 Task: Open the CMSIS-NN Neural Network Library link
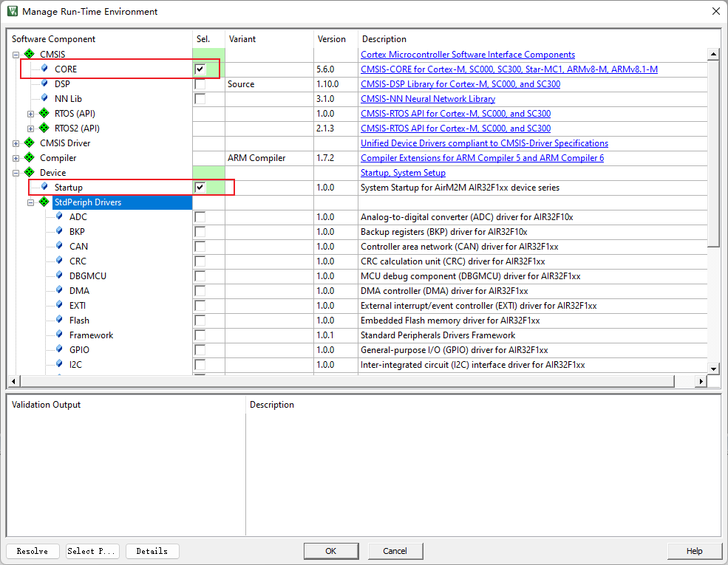(427, 99)
